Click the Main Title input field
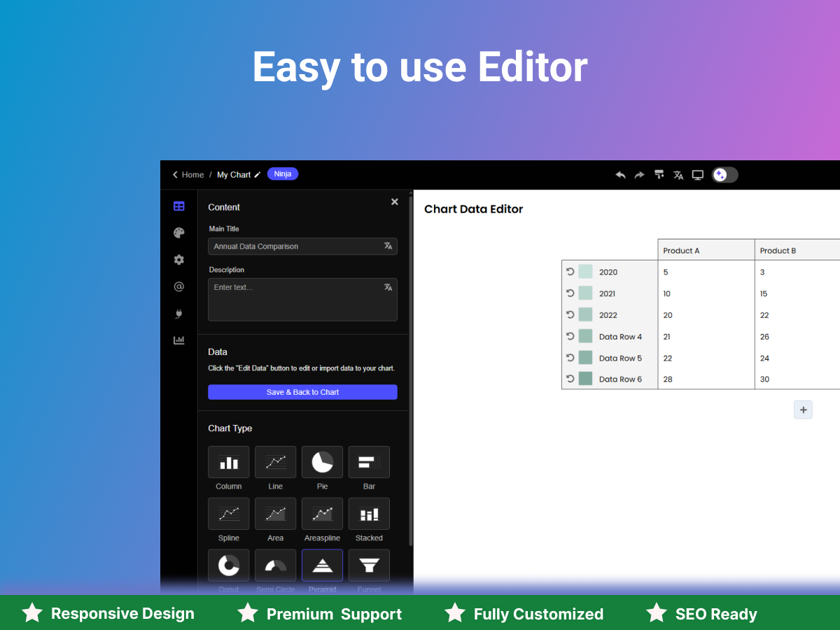Screen dimensions: 840x630 coord(302,246)
